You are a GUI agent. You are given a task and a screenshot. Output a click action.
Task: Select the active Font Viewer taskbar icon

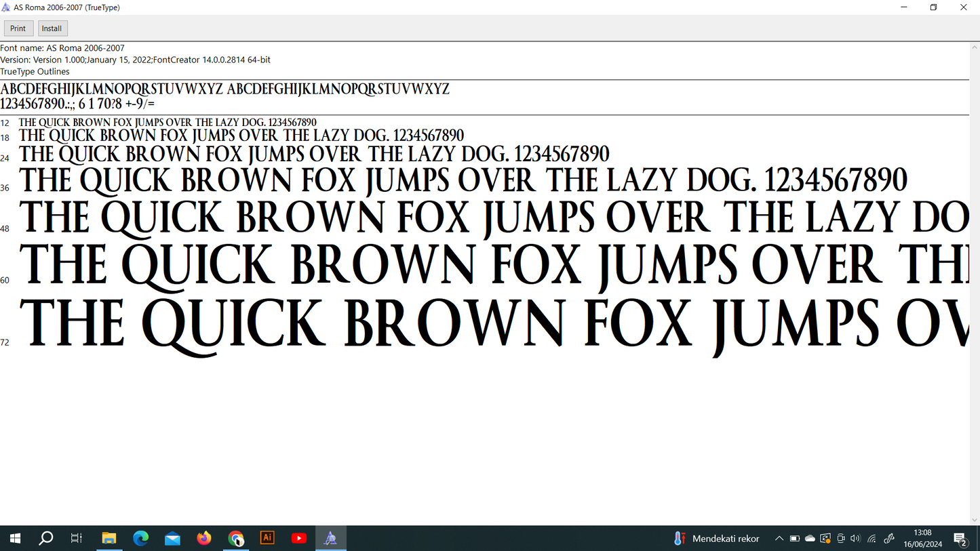coord(330,537)
